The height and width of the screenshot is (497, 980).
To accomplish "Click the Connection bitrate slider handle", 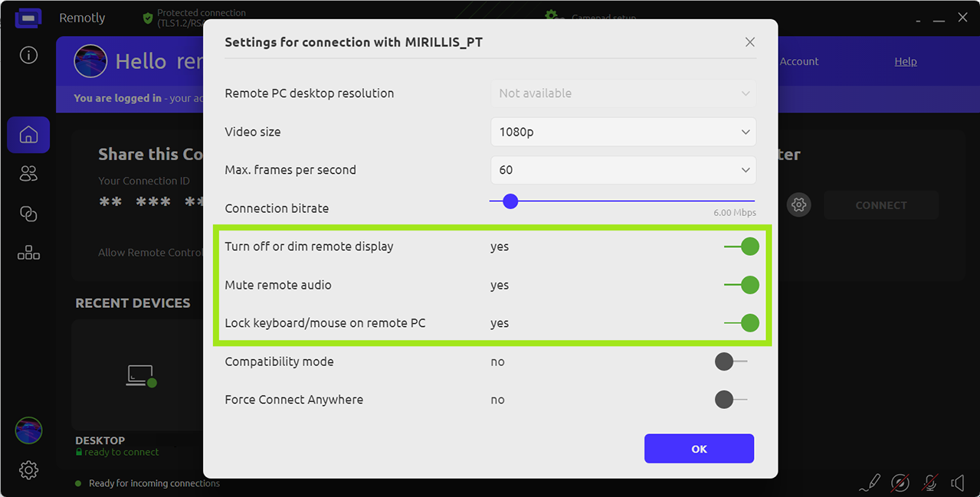I will (x=510, y=201).
